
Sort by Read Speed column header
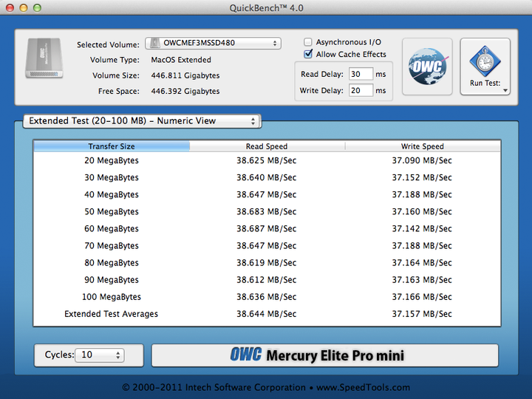[267, 146]
